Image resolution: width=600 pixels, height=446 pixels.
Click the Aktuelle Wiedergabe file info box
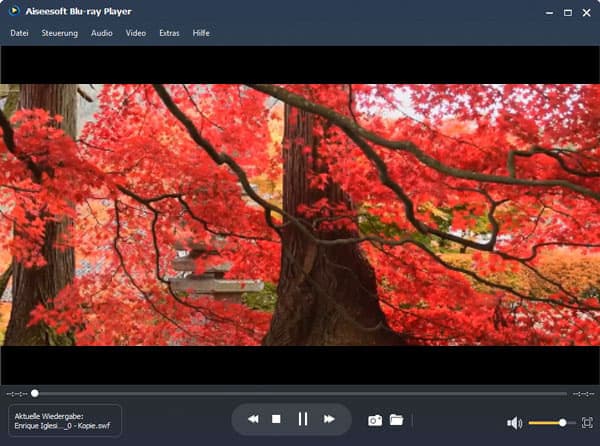tap(65, 420)
